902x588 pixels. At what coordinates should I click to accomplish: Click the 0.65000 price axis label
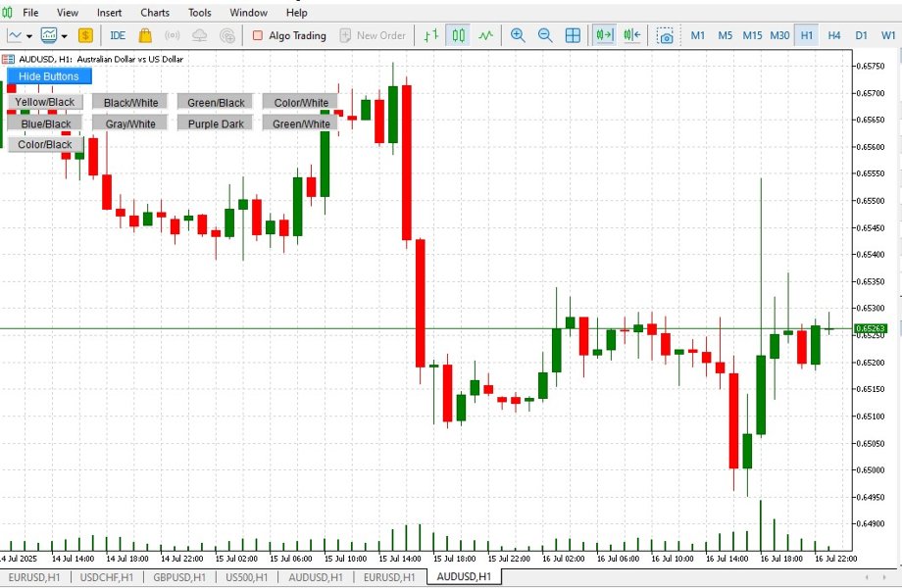point(871,470)
